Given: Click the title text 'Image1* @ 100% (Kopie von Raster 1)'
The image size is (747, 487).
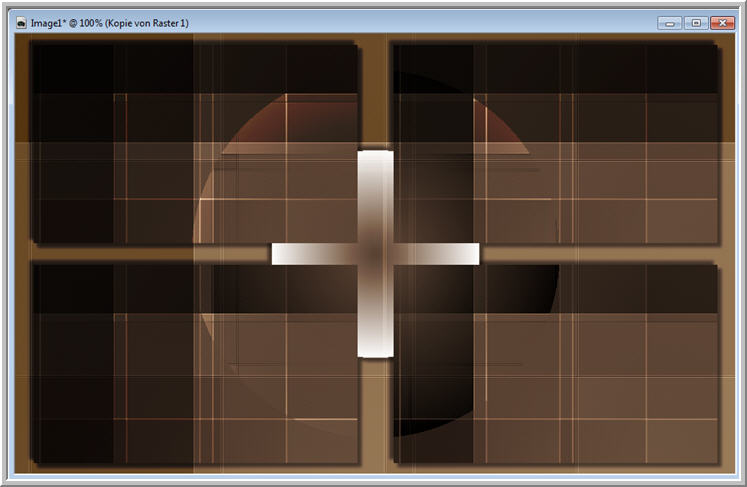Looking at the screenshot, I should click(x=110, y=23).
